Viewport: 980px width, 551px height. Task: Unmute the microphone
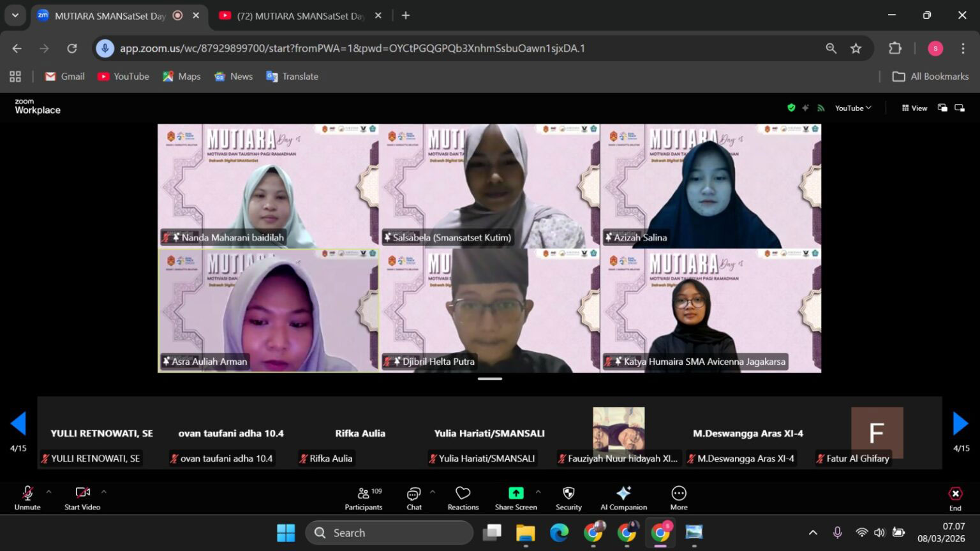pyautogui.click(x=27, y=497)
